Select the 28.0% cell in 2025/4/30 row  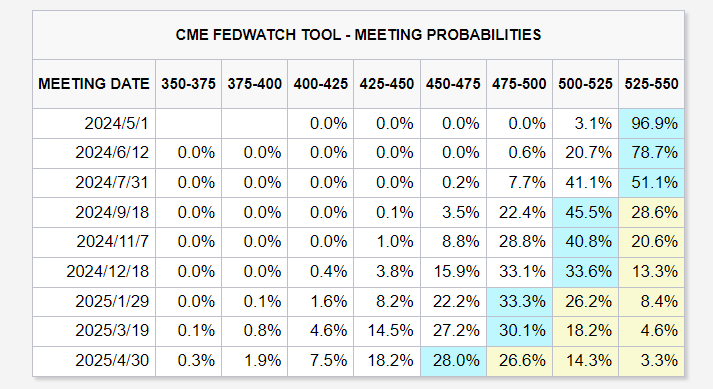click(x=453, y=361)
